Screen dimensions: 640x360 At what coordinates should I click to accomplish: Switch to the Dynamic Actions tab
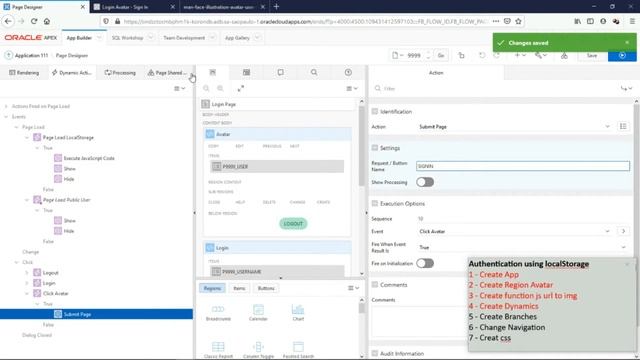(71, 73)
